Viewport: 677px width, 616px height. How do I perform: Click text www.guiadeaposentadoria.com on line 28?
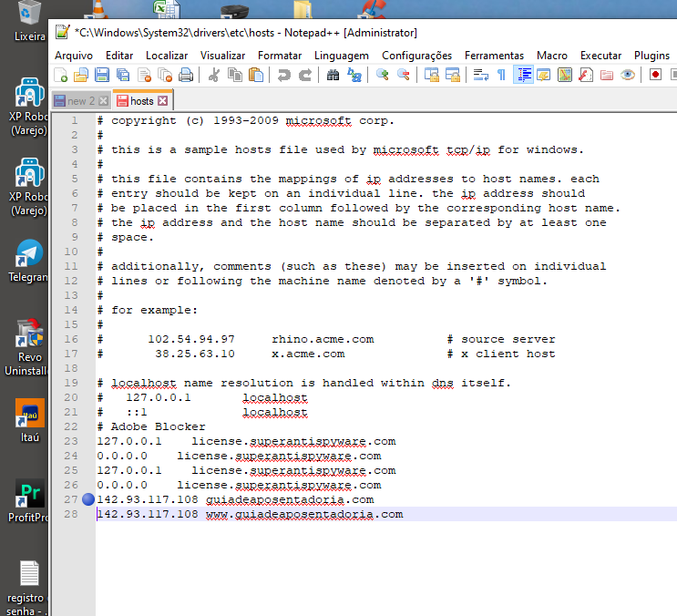304,514
